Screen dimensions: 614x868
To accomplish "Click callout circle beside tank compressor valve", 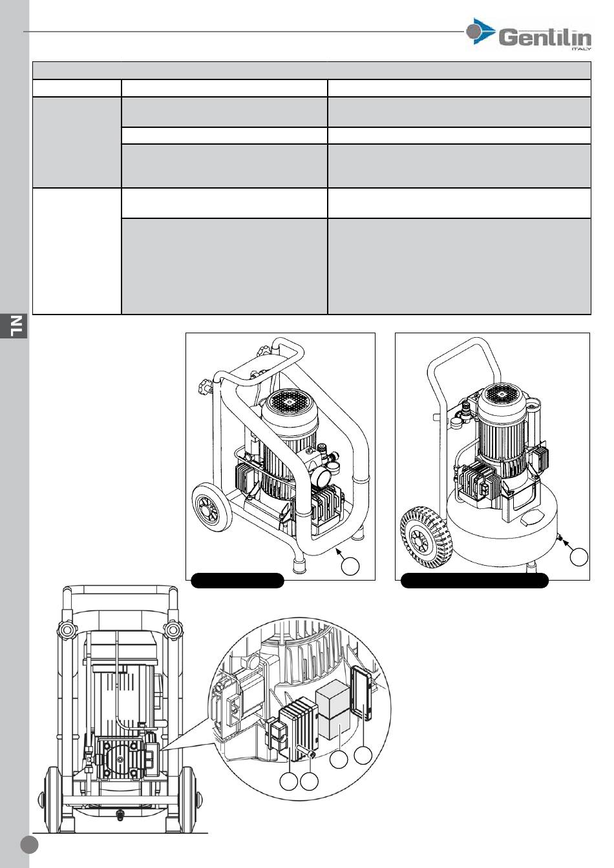I will click(x=580, y=557).
